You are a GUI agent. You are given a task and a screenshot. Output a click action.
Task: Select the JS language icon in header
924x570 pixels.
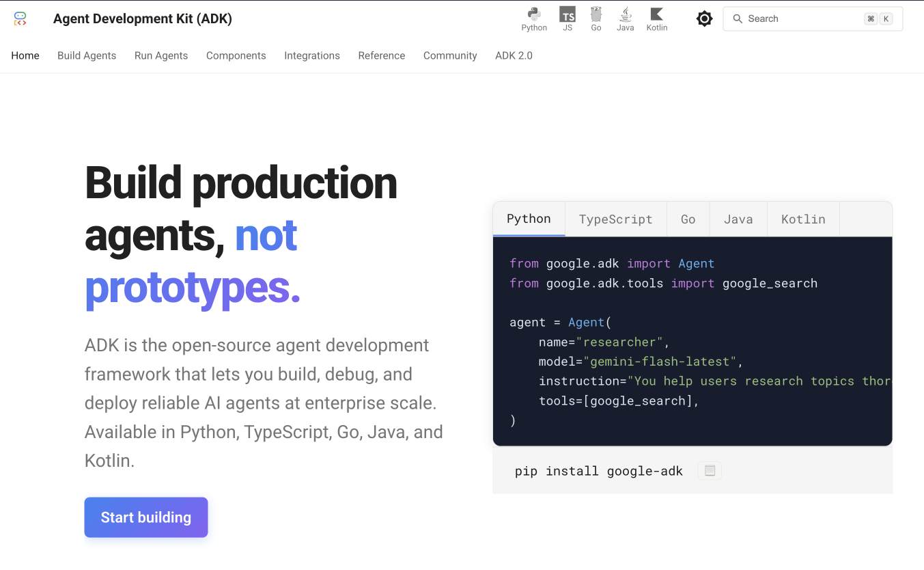(x=568, y=19)
